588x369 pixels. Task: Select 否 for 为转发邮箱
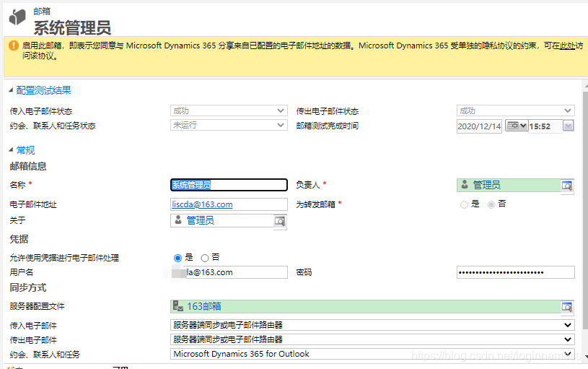tap(491, 204)
